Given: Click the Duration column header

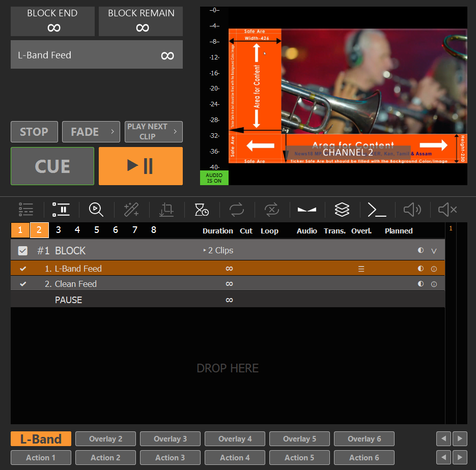Looking at the screenshot, I should point(218,231).
